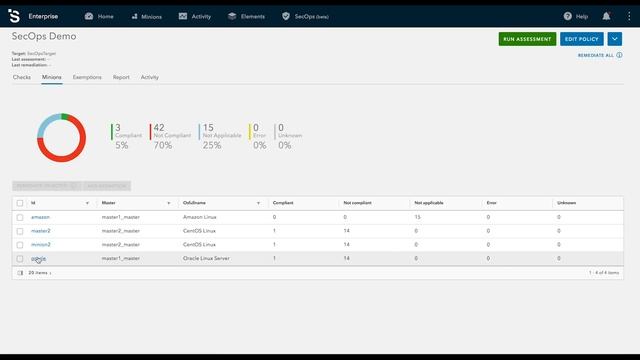Open the Master column filter dropdown

pyautogui.click(x=169, y=203)
